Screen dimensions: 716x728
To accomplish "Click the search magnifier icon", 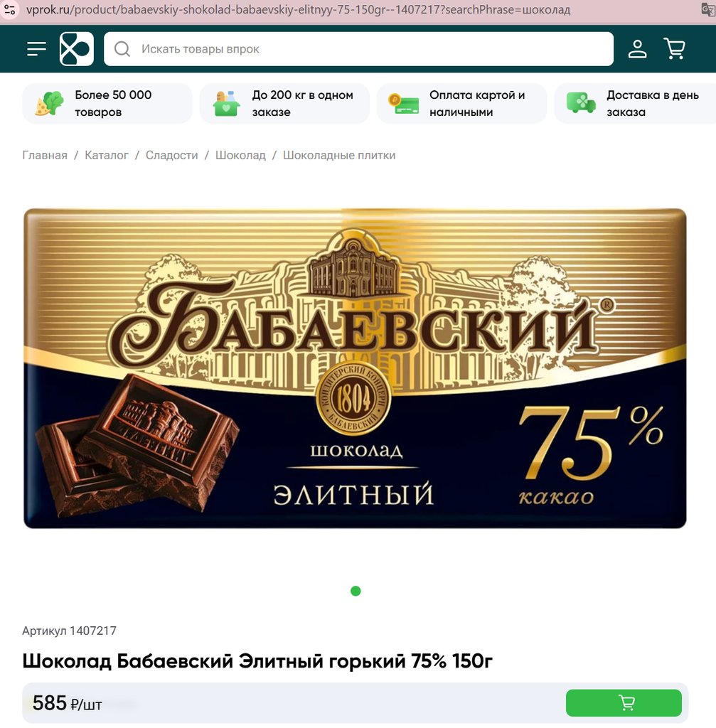I will tap(122, 49).
